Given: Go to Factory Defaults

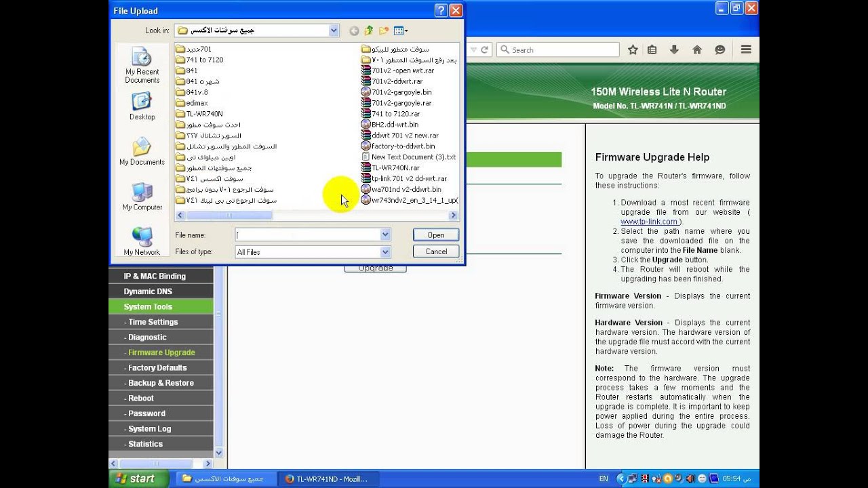Looking at the screenshot, I should 161,367.
